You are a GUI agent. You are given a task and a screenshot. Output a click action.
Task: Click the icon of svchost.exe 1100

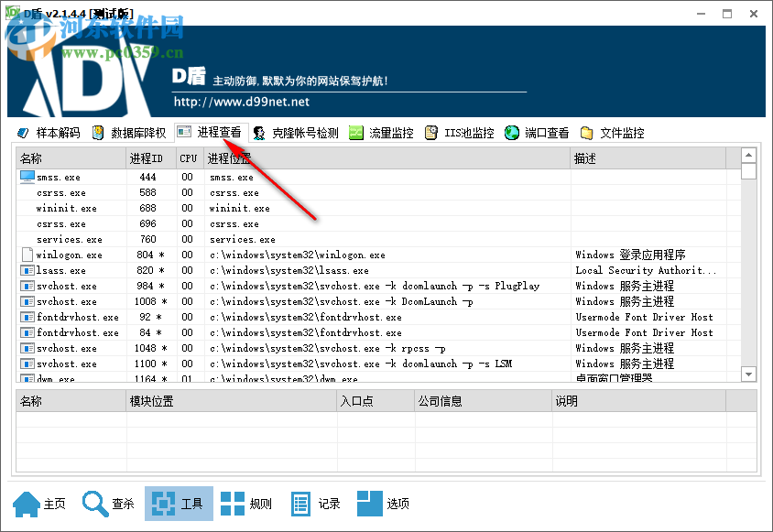tap(27, 364)
